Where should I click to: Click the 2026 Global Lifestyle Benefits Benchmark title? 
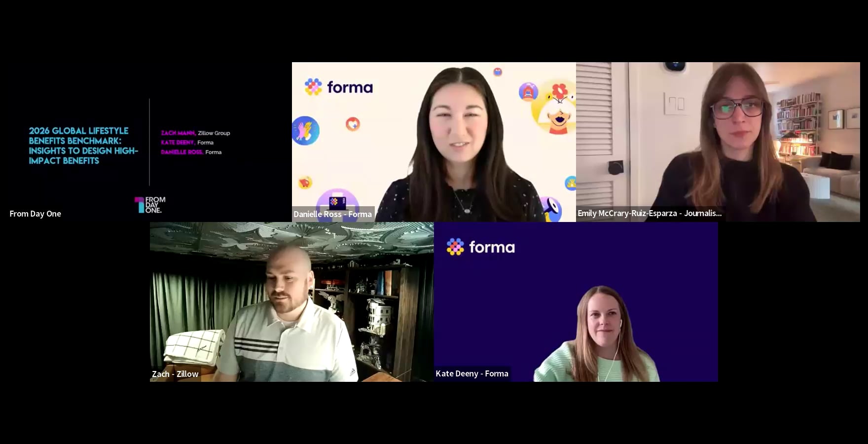[x=83, y=146]
